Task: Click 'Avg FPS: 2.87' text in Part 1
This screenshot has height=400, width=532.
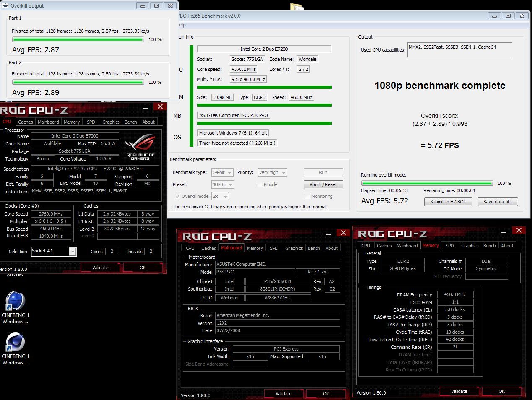Action: (36, 50)
